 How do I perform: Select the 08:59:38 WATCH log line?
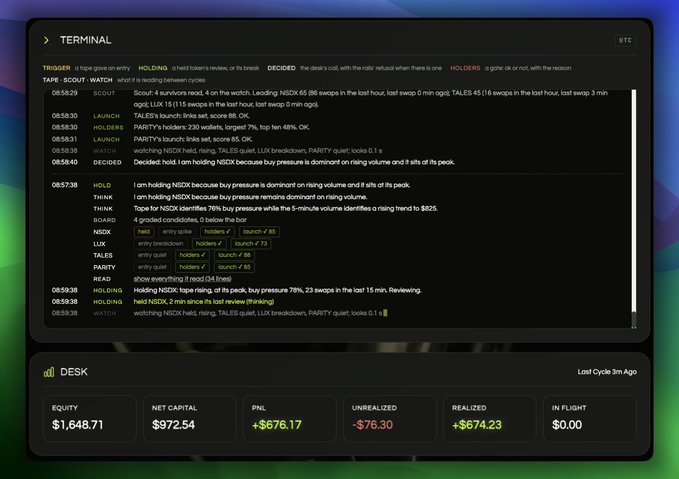[x=219, y=313]
